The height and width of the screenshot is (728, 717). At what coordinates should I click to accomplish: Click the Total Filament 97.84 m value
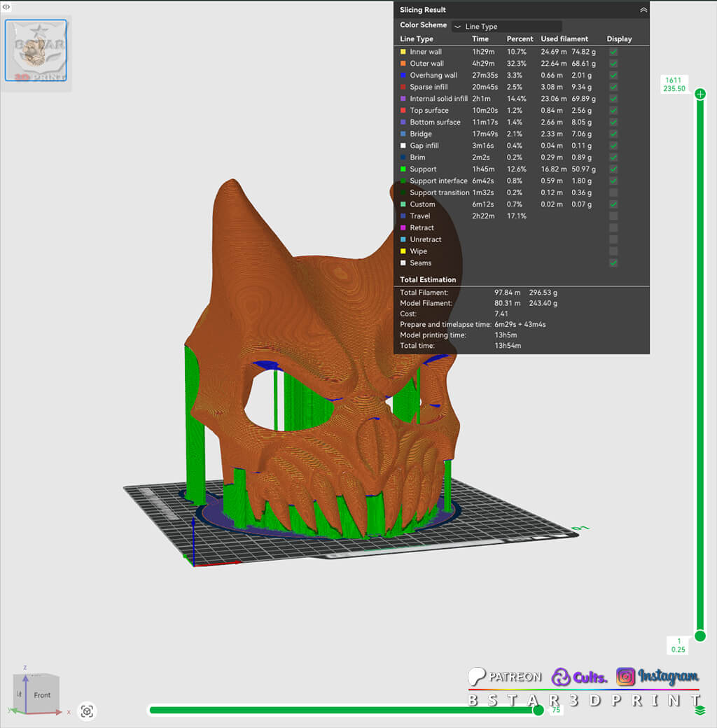507,293
